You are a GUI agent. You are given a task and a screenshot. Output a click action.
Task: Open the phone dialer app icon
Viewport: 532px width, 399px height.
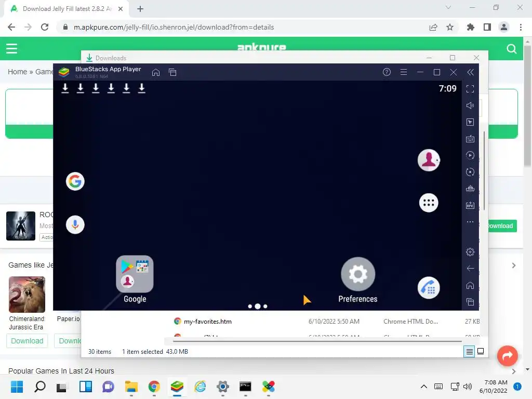coord(429,288)
